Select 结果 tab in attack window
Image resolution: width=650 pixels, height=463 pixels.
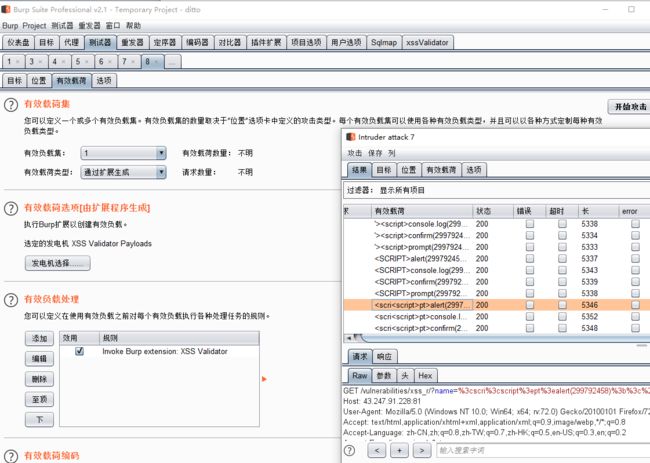359,170
